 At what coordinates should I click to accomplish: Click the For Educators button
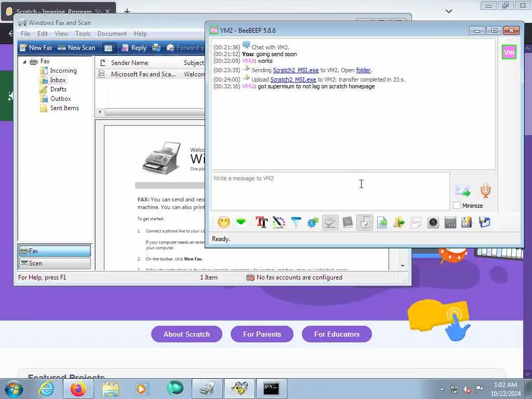coord(337,334)
